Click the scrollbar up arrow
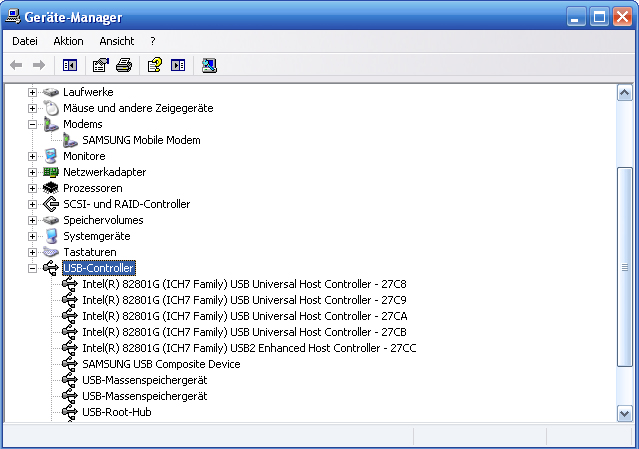This screenshot has width=639, height=449. click(x=625, y=93)
